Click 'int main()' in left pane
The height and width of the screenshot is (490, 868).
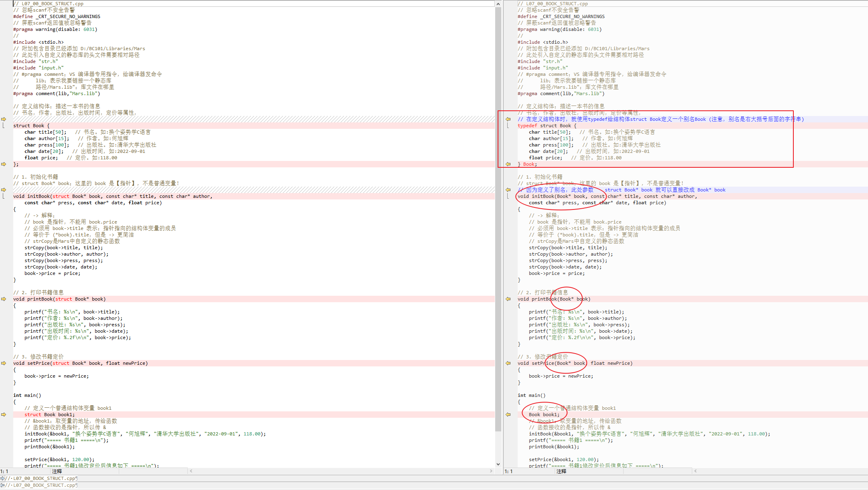(27, 395)
